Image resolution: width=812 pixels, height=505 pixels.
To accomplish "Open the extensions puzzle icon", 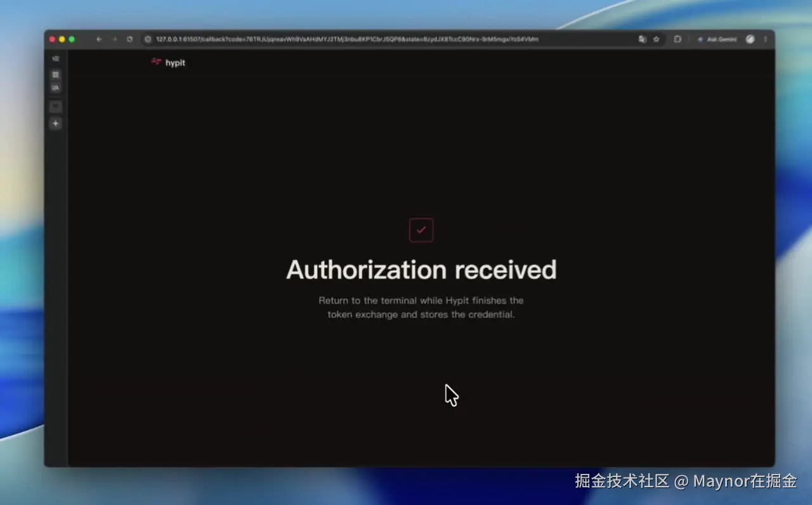I will click(678, 39).
